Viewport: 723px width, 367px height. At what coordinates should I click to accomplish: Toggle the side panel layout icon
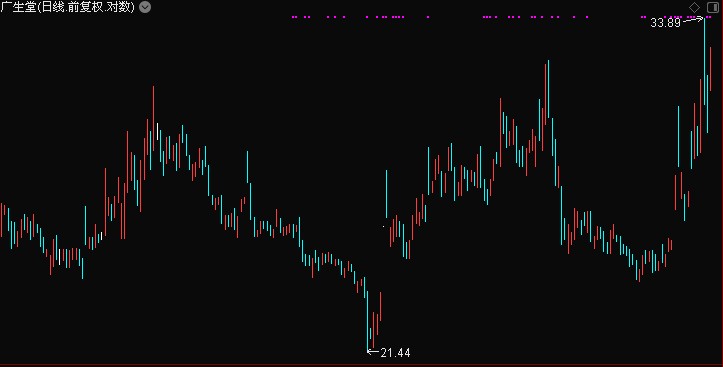coord(712,7)
